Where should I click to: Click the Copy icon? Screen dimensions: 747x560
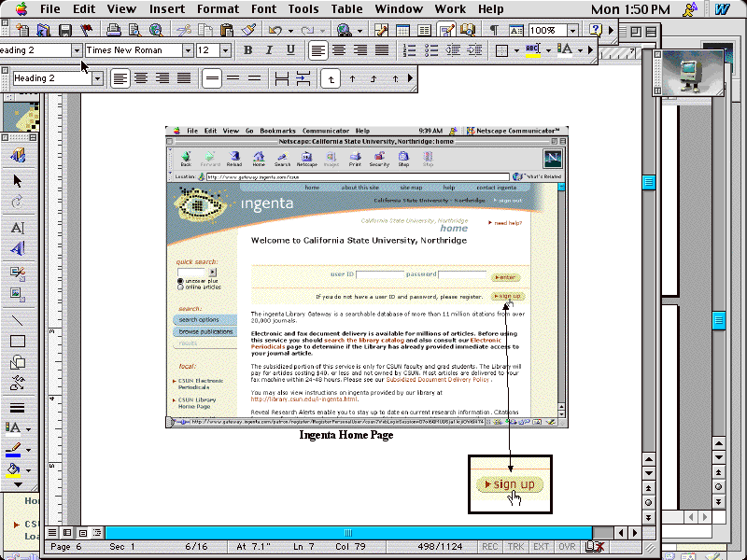[204, 30]
